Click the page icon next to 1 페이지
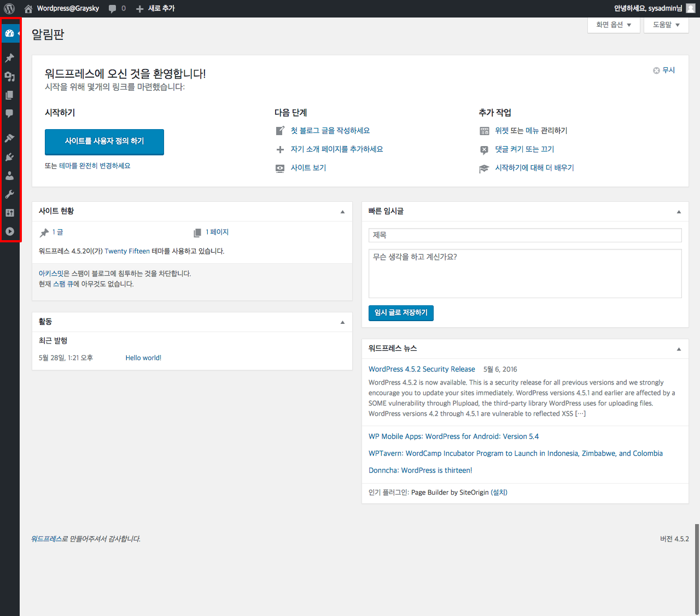 tap(197, 233)
